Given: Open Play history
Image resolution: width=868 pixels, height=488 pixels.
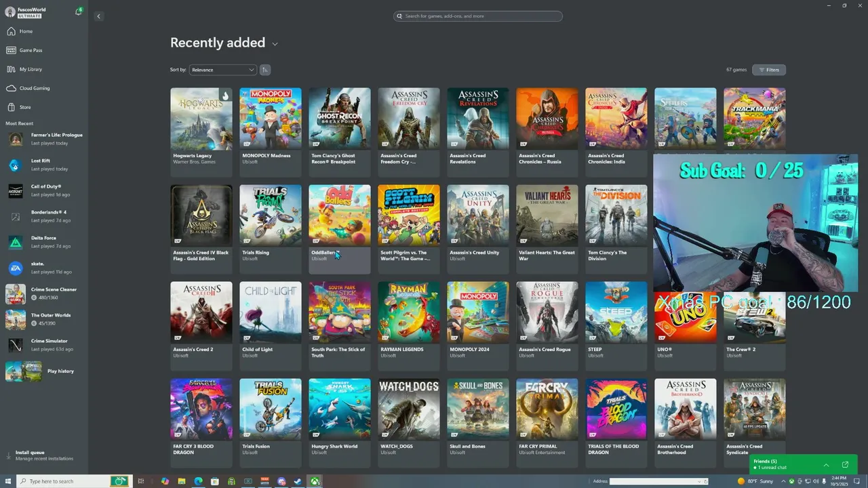Looking at the screenshot, I should tap(45, 371).
